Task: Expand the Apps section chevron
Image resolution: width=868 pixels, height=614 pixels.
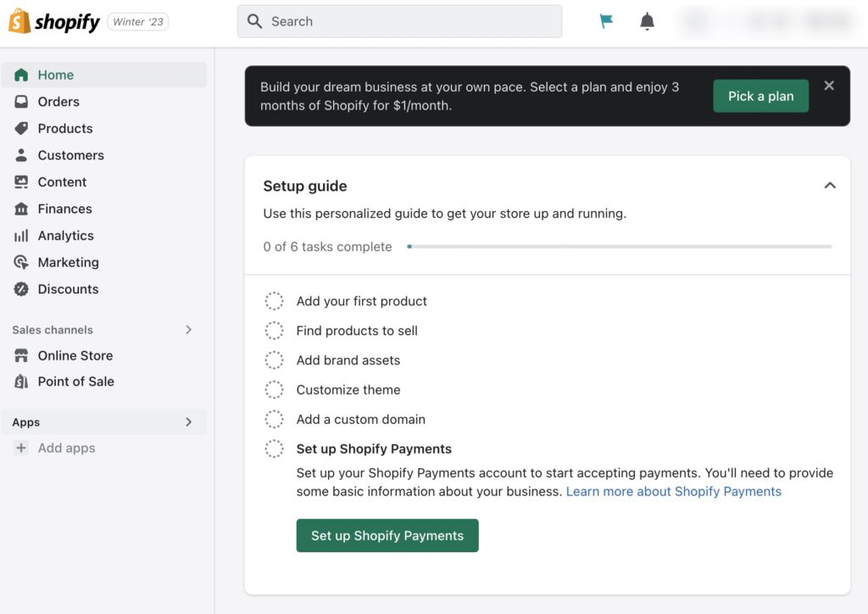Action: click(x=188, y=422)
